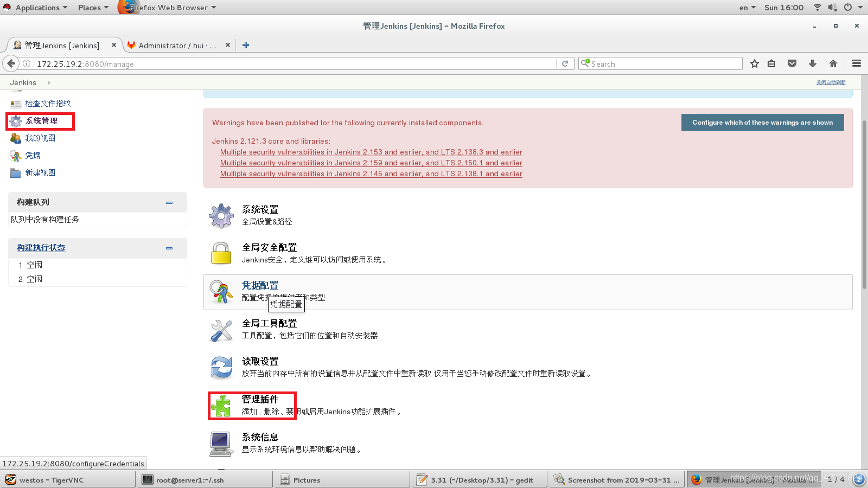Open root@server1 terminal in the taskbar

click(205, 480)
